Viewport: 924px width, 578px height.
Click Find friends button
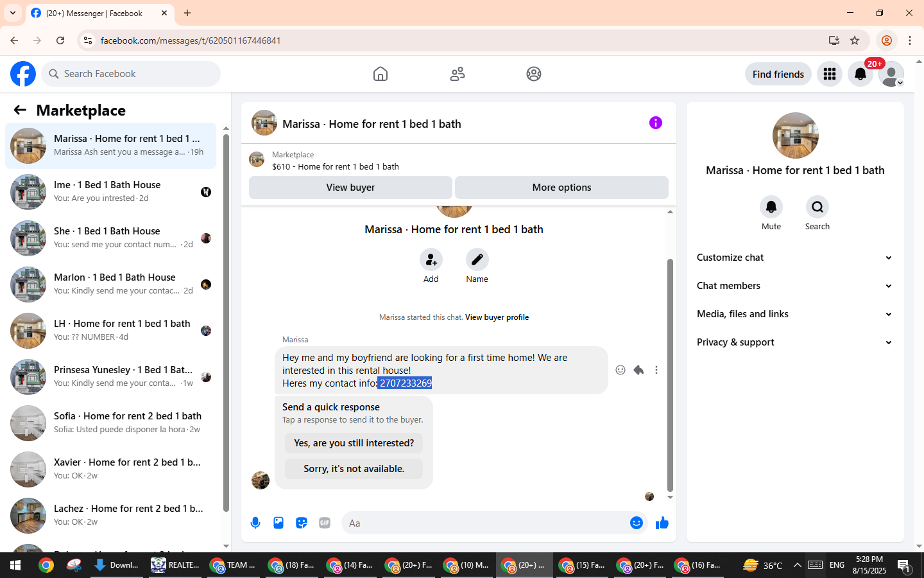tap(778, 74)
